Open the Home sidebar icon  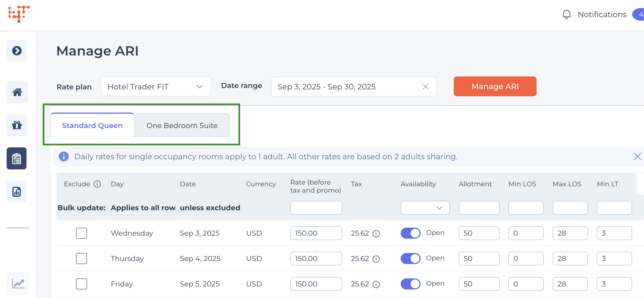(17, 92)
